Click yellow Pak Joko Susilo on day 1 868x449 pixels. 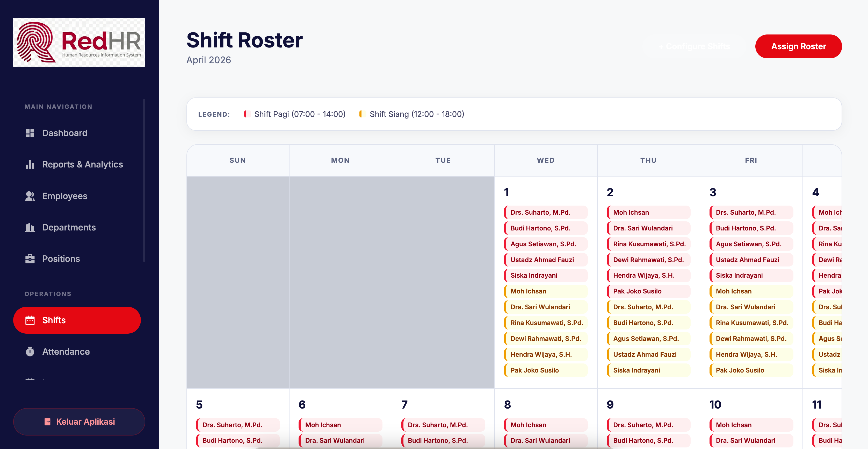tap(546, 370)
